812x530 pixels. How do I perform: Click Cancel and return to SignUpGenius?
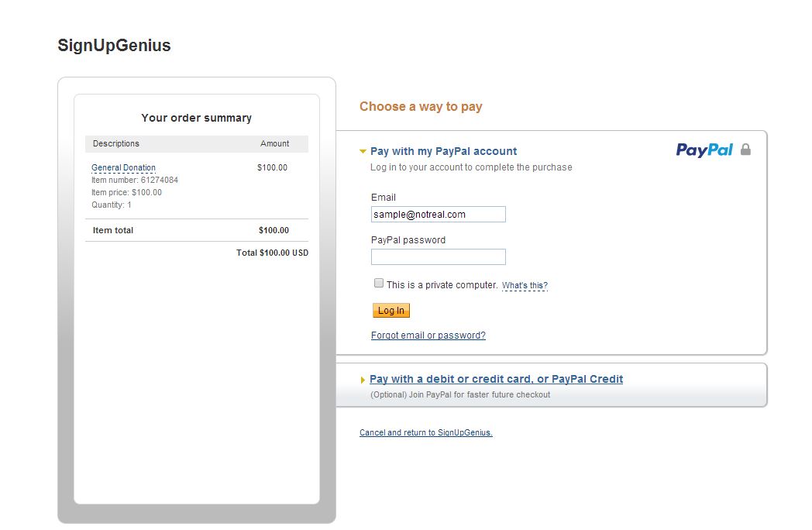coord(425,432)
